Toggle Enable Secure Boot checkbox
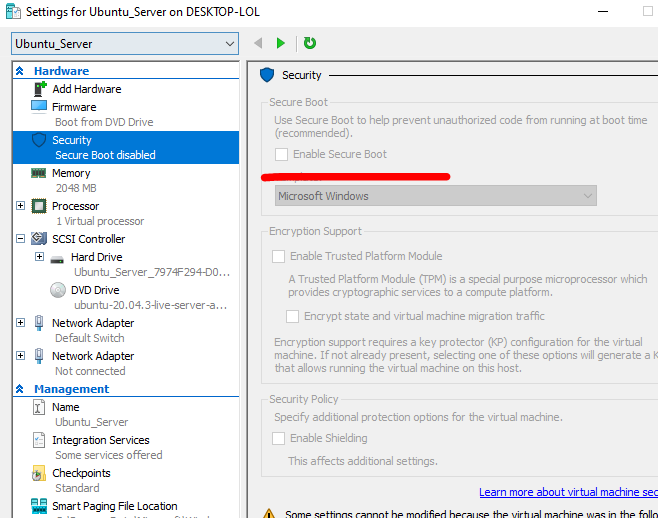Viewport: 658px width, 518px height. pyautogui.click(x=282, y=154)
